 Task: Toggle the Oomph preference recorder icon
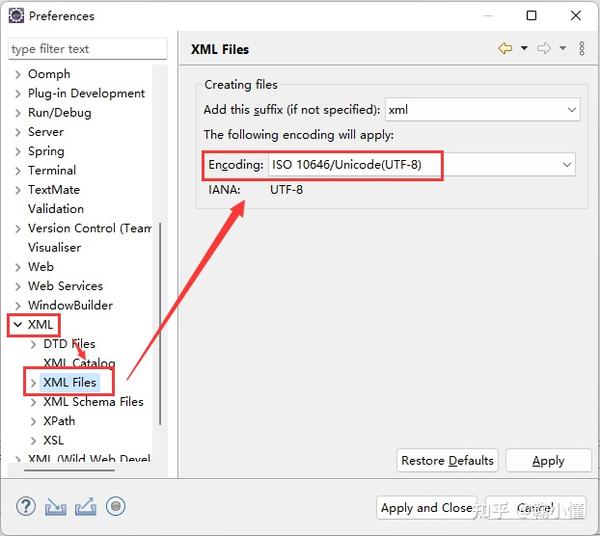click(116, 507)
